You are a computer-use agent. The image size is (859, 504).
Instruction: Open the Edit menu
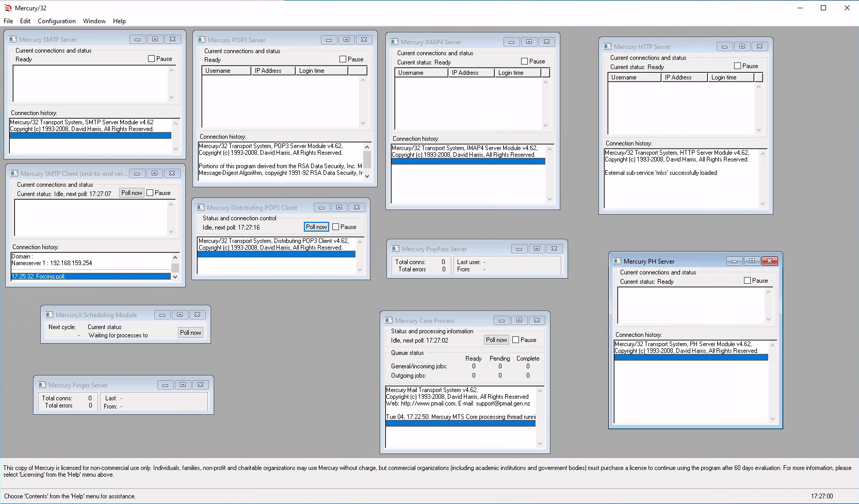point(25,21)
